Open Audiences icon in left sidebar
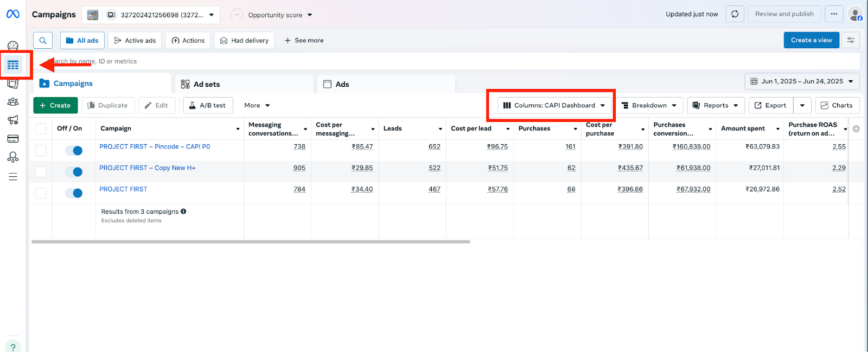 13,102
